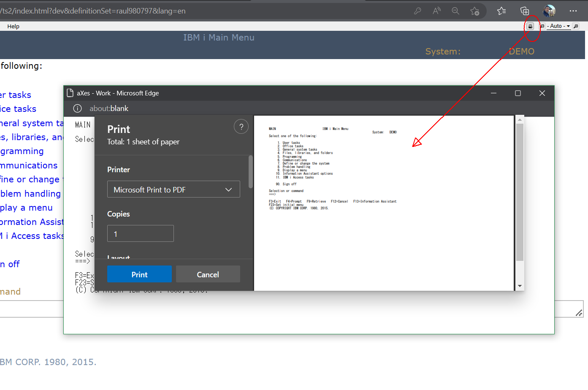Click the printer icon in the aXes toolbar

coord(531,26)
